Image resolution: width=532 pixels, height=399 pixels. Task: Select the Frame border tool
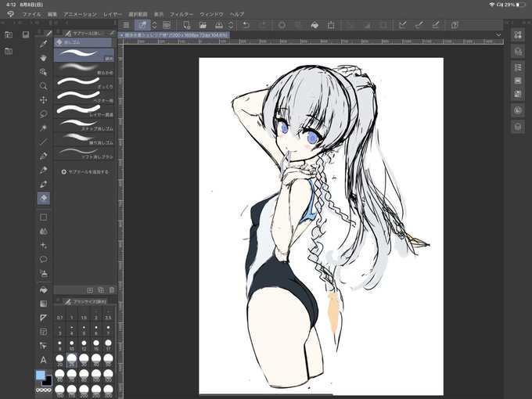coord(44,332)
